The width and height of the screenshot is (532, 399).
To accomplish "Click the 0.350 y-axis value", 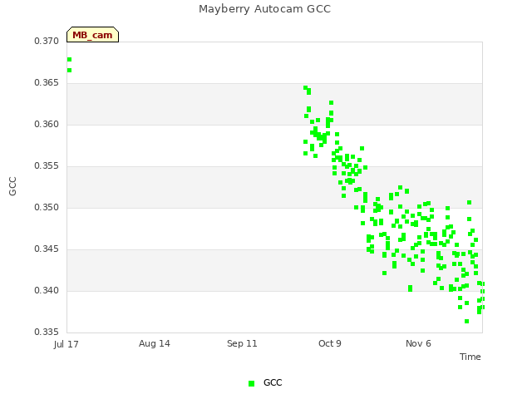I will [x=47, y=207].
